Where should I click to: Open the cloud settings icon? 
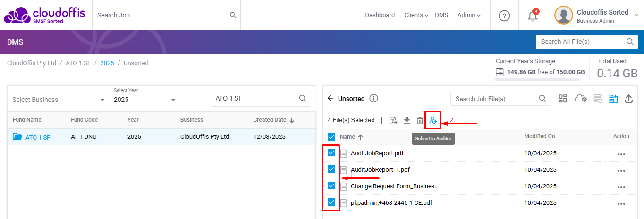click(580, 99)
